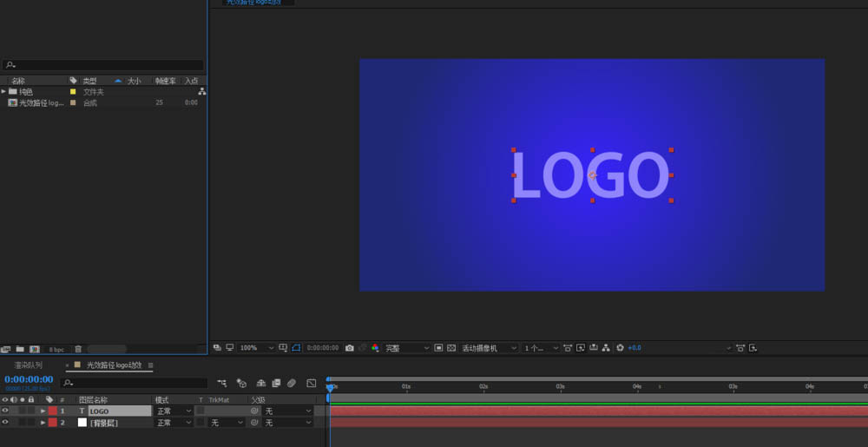The width and height of the screenshot is (868, 447).
Task: Open the graph editor icon in timeline
Action: pos(312,383)
